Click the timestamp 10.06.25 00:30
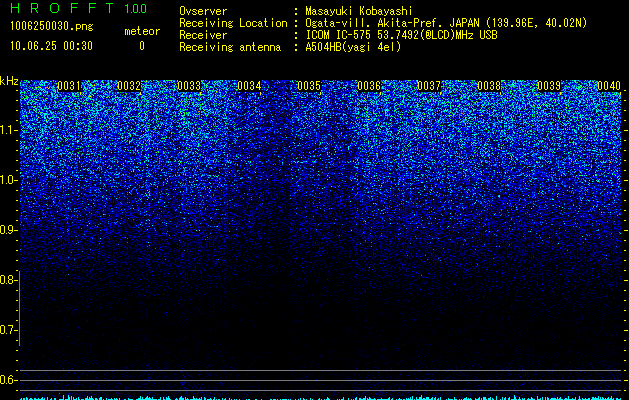629x400 pixels. 51,46
